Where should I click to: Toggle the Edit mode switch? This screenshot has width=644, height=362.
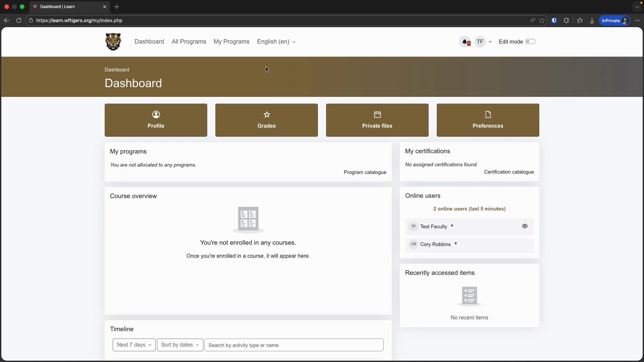pyautogui.click(x=530, y=42)
